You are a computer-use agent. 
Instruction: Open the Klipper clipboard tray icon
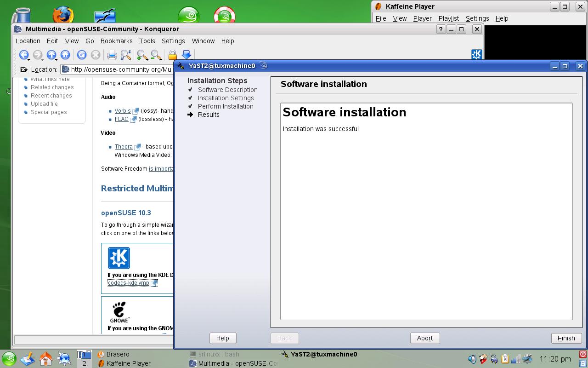(505, 359)
